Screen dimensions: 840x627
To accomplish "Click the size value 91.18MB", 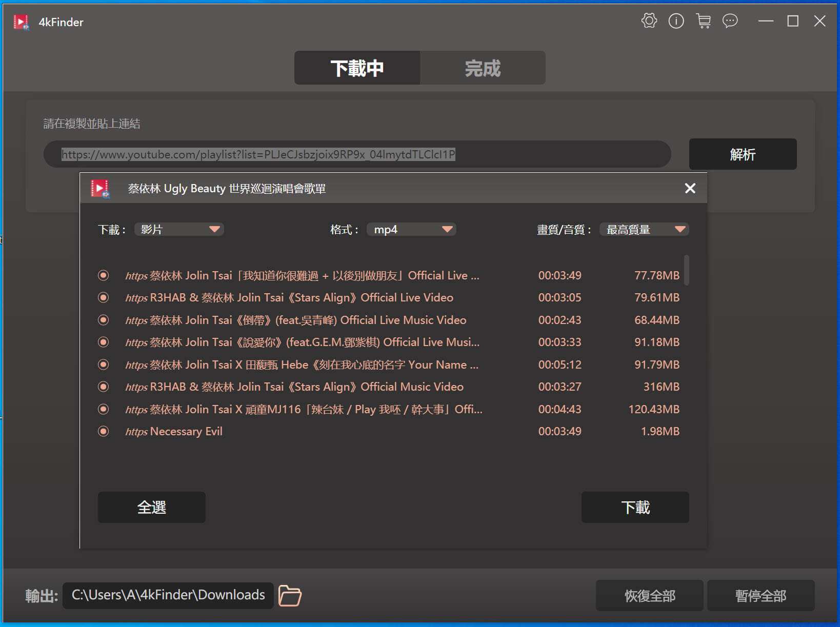I will (x=657, y=342).
